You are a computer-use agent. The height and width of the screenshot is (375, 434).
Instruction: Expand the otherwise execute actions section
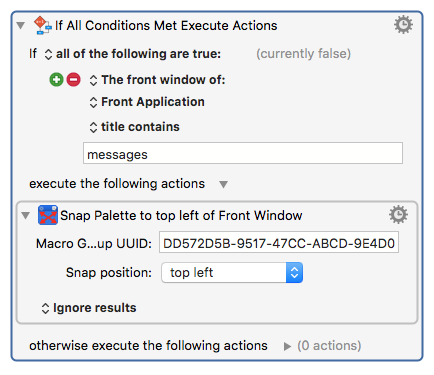click(x=287, y=346)
